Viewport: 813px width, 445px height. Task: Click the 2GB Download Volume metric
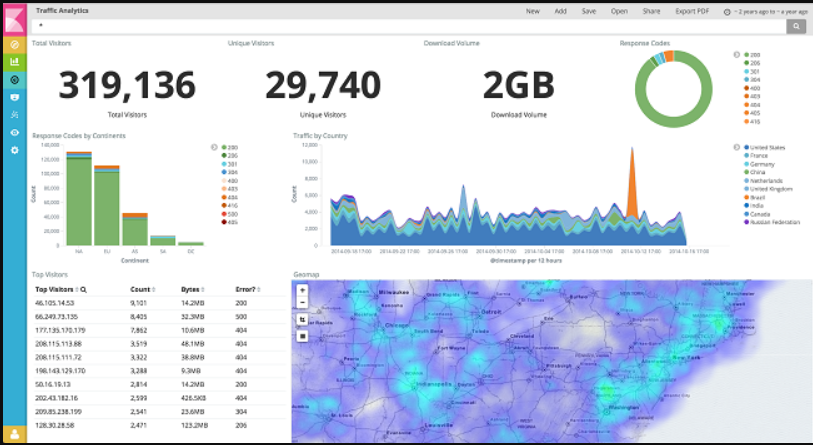pyautogui.click(x=518, y=85)
